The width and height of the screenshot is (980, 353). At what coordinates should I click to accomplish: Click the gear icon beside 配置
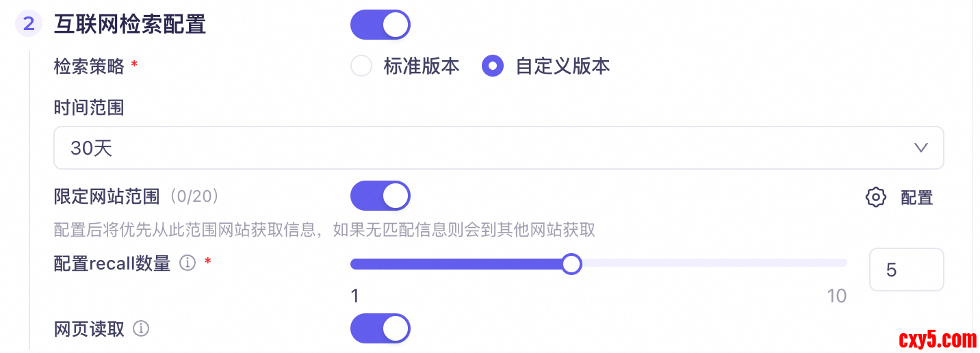click(x=875, y=198)
